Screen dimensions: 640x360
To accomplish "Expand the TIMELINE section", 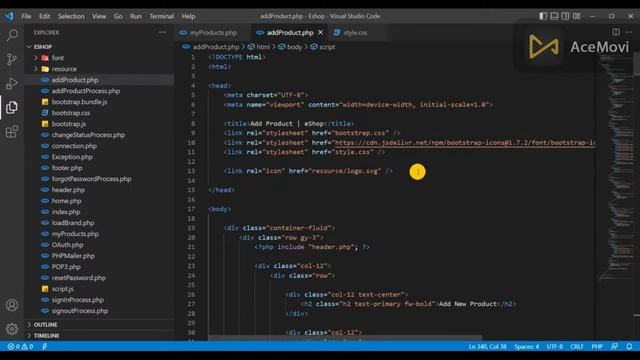I will [46, 336].
